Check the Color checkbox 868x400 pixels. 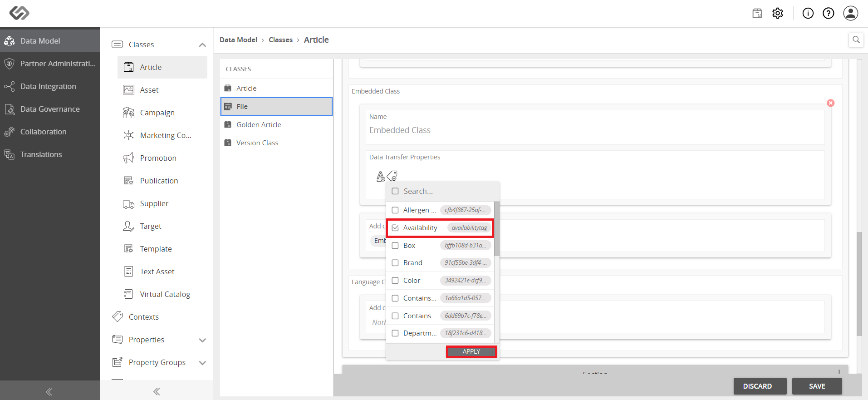(395, 281)
